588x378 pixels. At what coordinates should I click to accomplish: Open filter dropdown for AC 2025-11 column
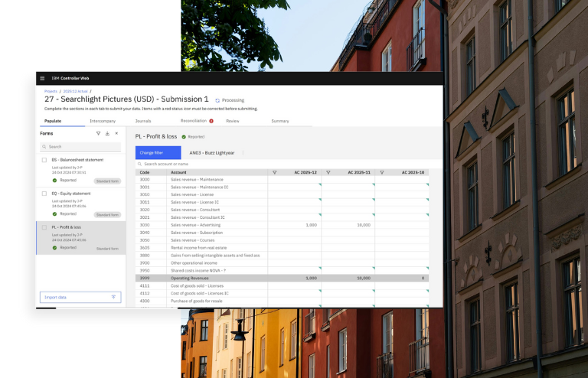[328, 172]
